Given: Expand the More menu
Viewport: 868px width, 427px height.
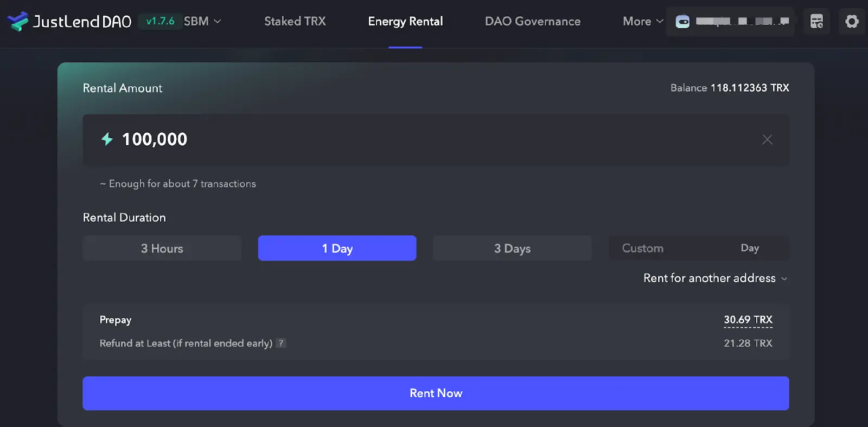Looking at the screenshot, I should [x=643, y=21].
